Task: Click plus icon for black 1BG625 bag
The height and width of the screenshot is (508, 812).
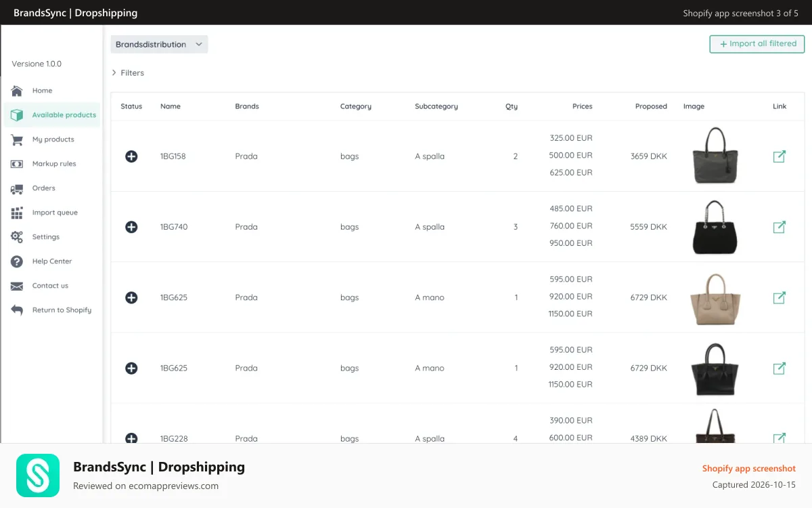Action: (x=131, y=368)
